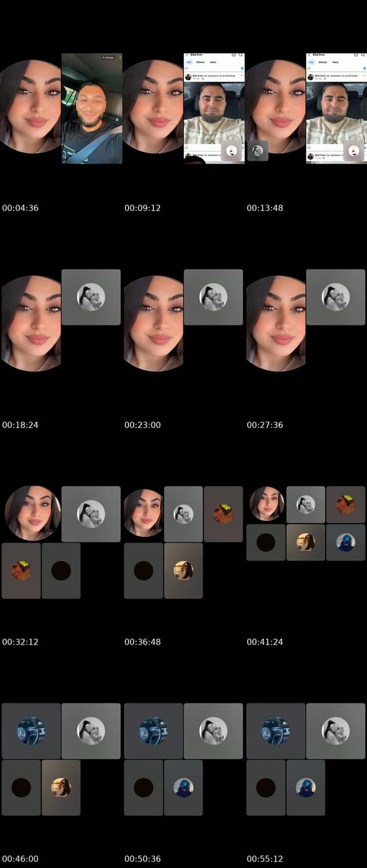Select the round portrait avatar in the 00:41:24 frame
The height and width of the screenshot is (868, 367).
pos(267,504)
